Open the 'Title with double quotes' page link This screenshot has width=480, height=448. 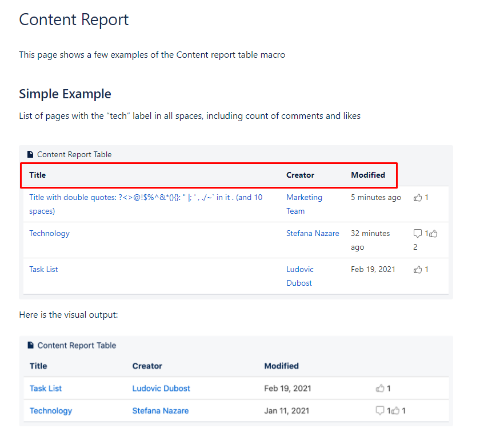146,204
